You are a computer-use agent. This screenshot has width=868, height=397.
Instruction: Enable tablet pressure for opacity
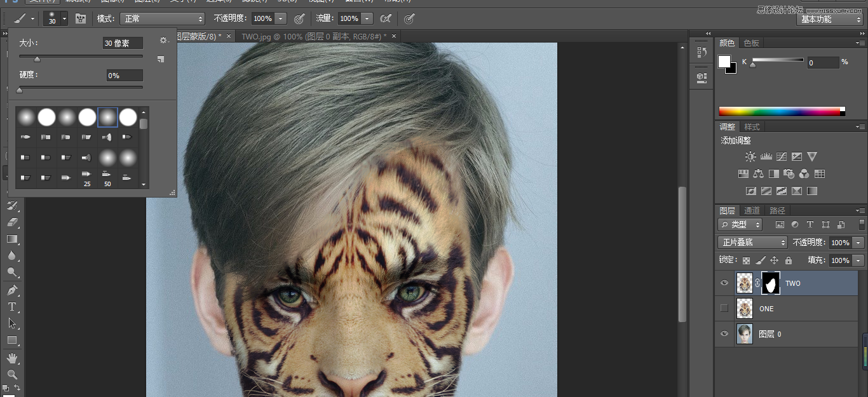[x=299, y=18]
